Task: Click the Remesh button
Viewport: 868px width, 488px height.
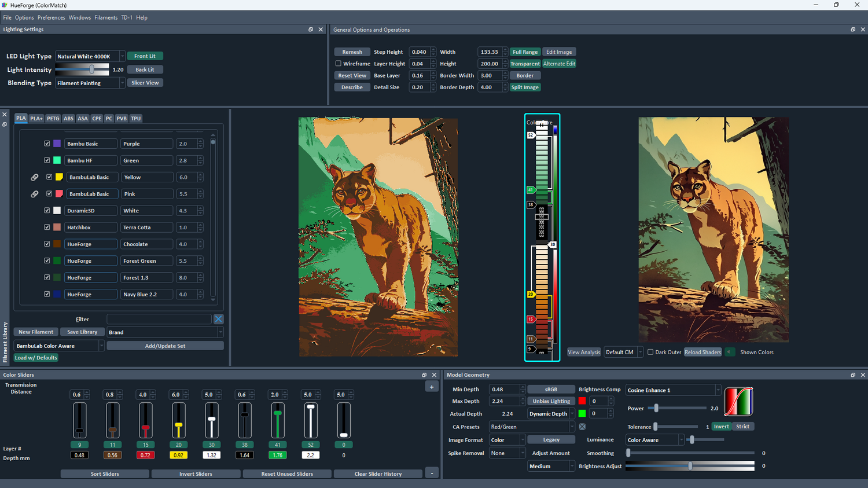Action: (x=352, y=52)
